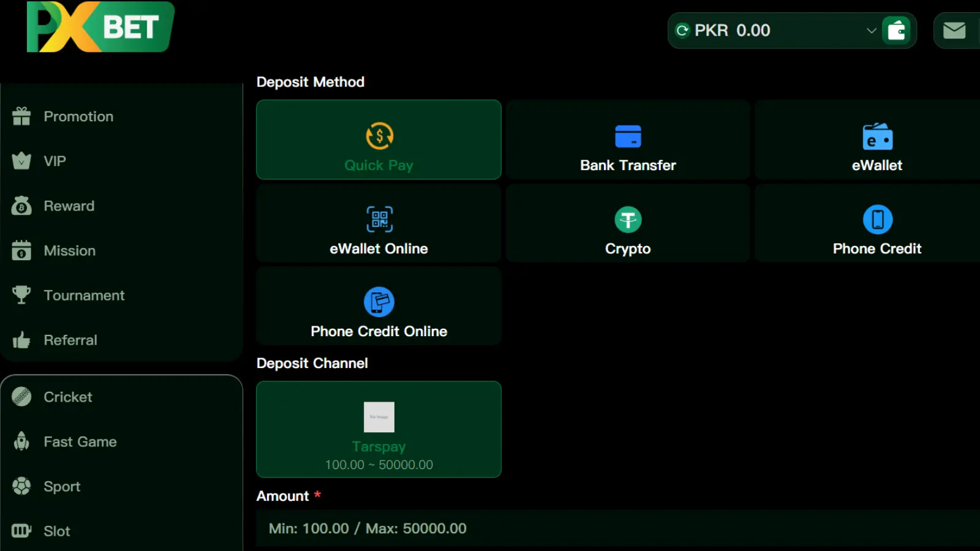This screenshot has width=980, height=551.
Task: Open Fast Game rocket icon
Action: click(x=21, y=441)
